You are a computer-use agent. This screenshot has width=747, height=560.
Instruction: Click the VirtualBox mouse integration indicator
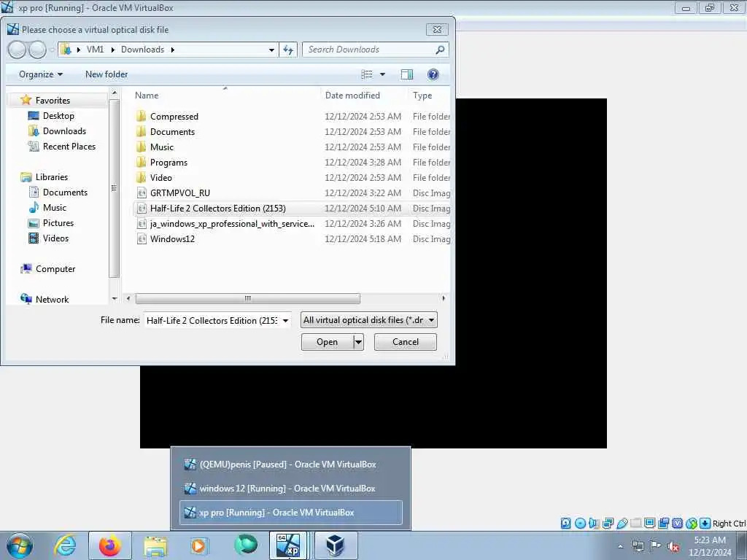click(x=692, y=524)
